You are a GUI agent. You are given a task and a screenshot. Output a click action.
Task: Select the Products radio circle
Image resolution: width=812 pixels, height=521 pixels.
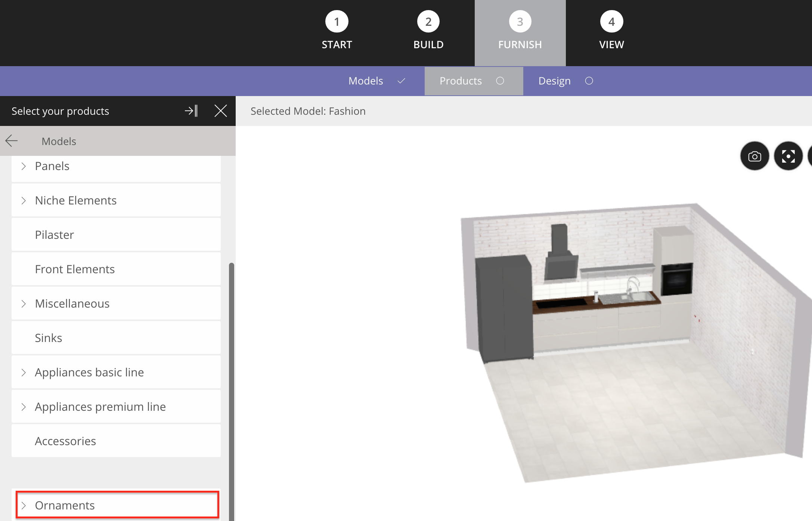point(500,81)
